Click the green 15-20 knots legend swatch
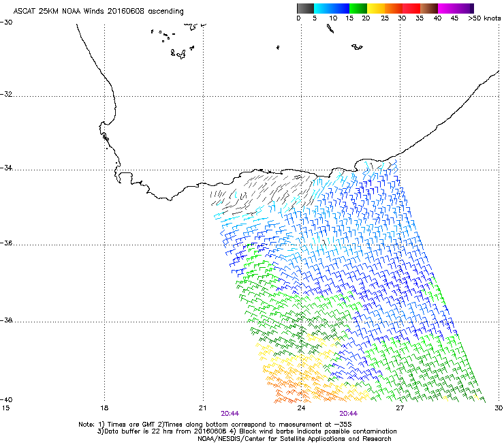504x443 pixels. click(x=358, y=8)
